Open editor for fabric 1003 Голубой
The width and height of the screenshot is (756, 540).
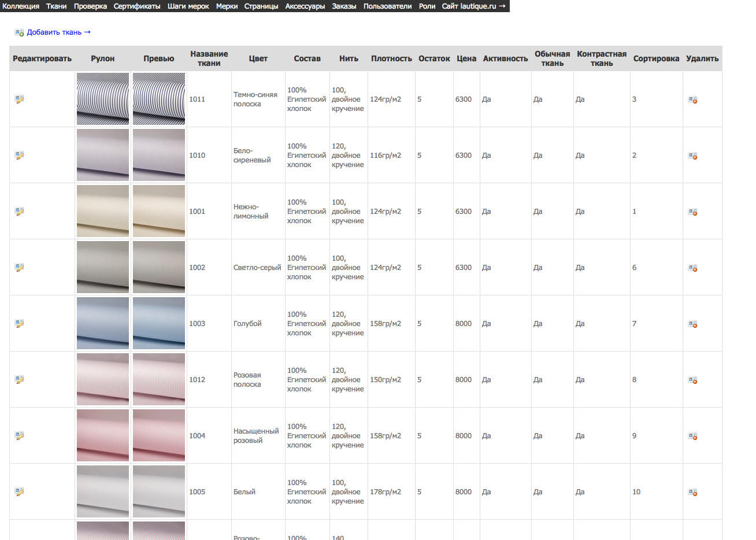coord(19,324)
